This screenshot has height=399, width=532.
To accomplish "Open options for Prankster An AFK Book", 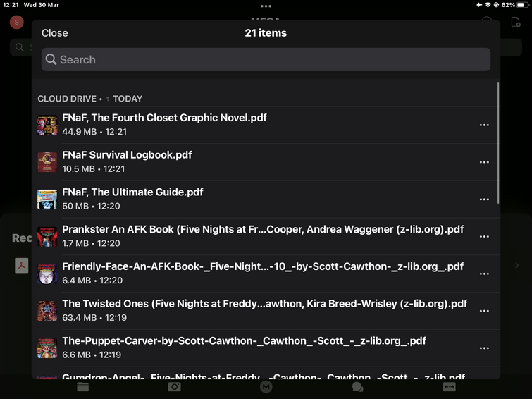I will [x=484, y=236].
